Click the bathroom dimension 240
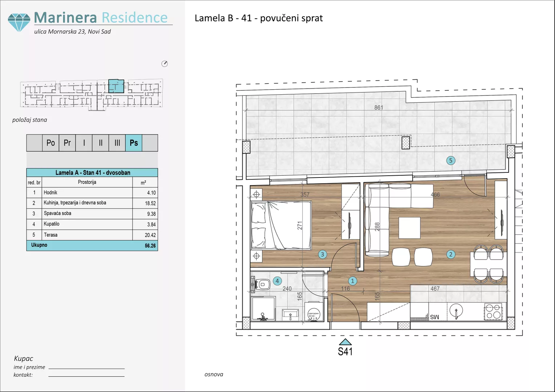 point(287,289)
